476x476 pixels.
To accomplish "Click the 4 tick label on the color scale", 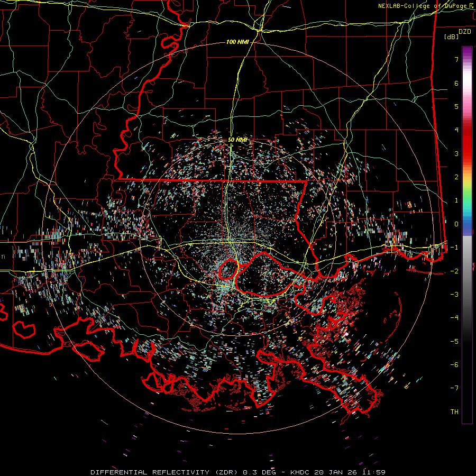I will [x=456, y=130].
